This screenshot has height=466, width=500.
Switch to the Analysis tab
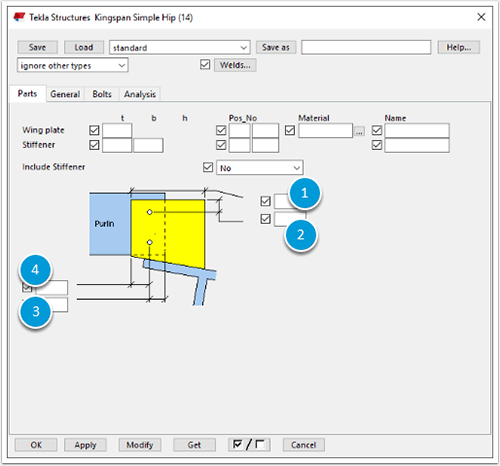[x=140, y=94]
